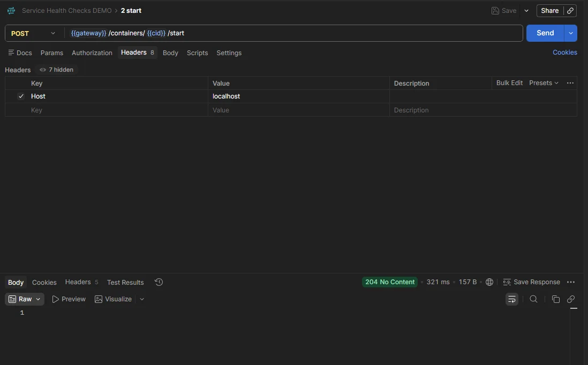Send the POST request
588x365 pixels.
[545, 33]
